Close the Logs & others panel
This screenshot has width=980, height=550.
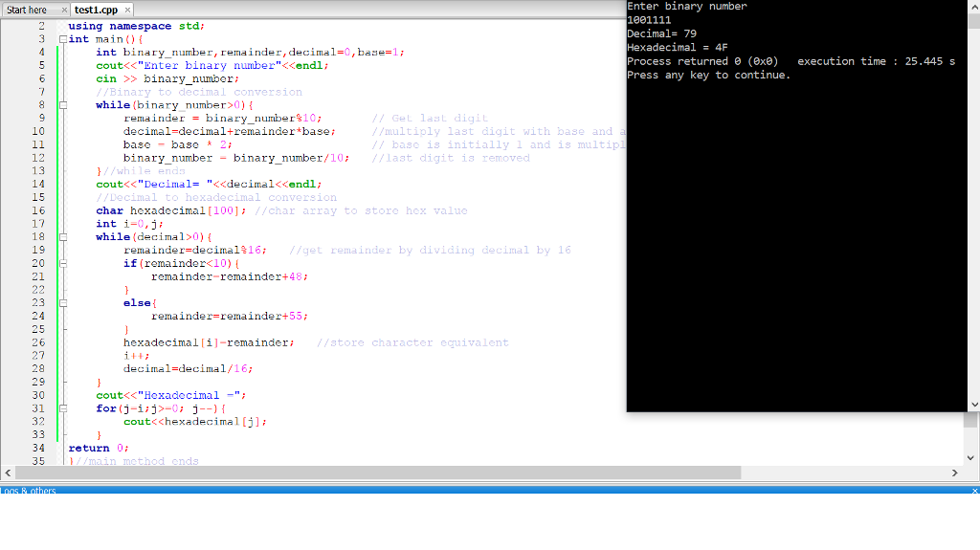click(x=975, y=491)
